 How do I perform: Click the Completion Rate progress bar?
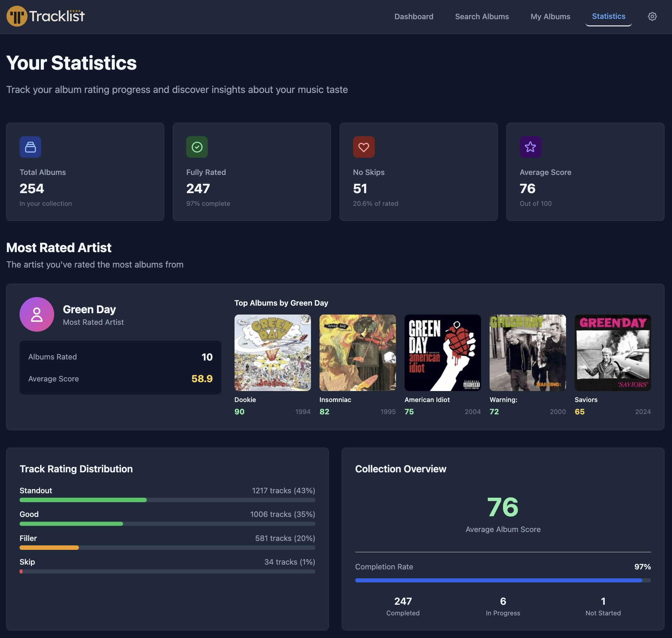click(x=503, y=580)
